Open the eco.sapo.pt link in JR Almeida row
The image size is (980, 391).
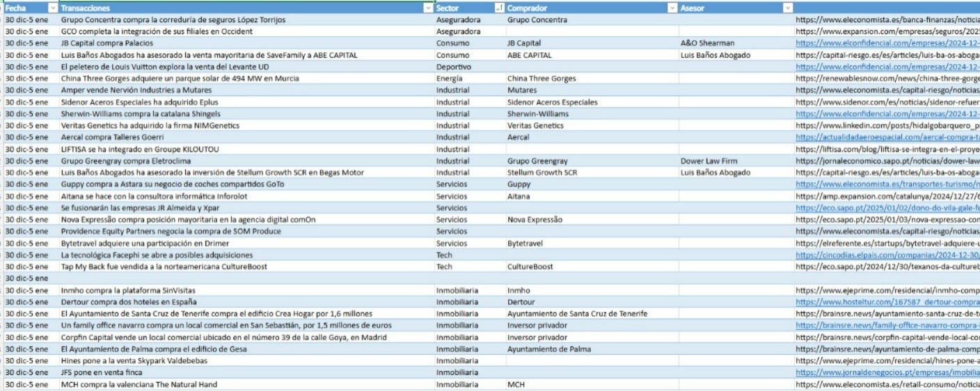(x=887, y=208)
